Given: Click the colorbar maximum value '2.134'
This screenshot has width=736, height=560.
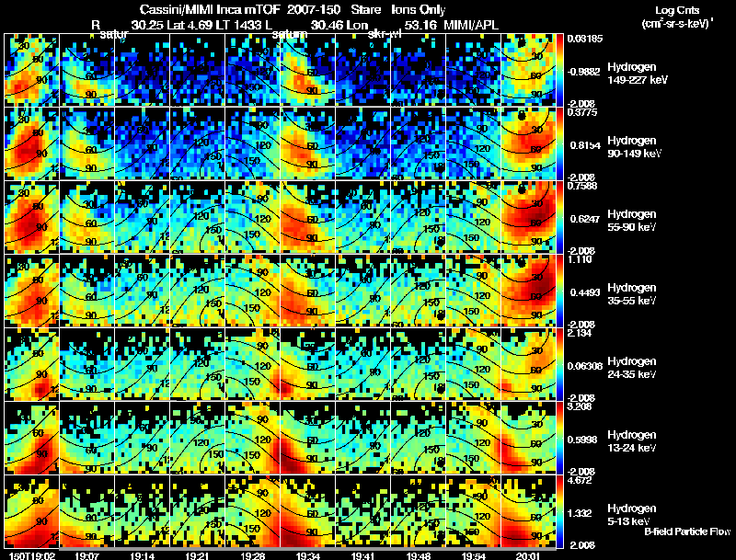Looking at the screenshot, I should pos(580,333).
